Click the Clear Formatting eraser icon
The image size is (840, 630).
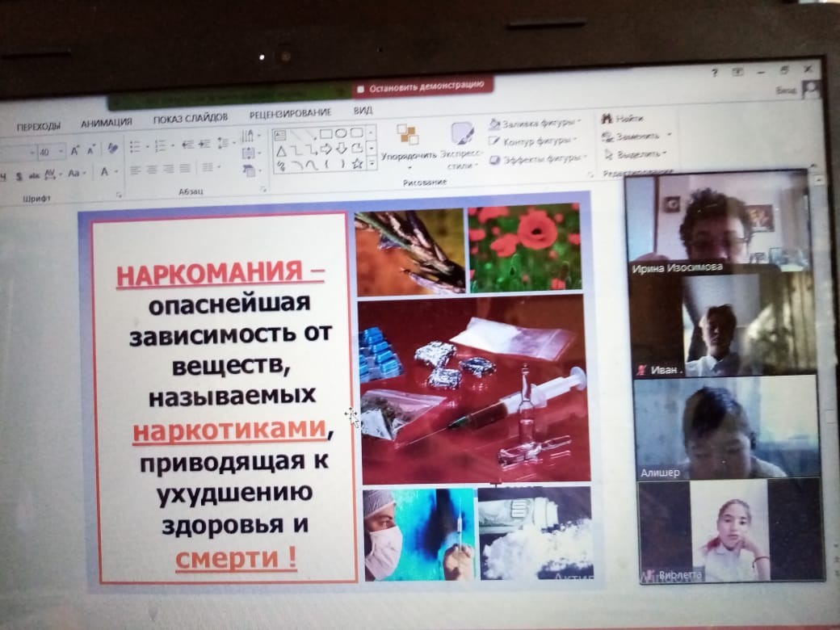point(112,149)
